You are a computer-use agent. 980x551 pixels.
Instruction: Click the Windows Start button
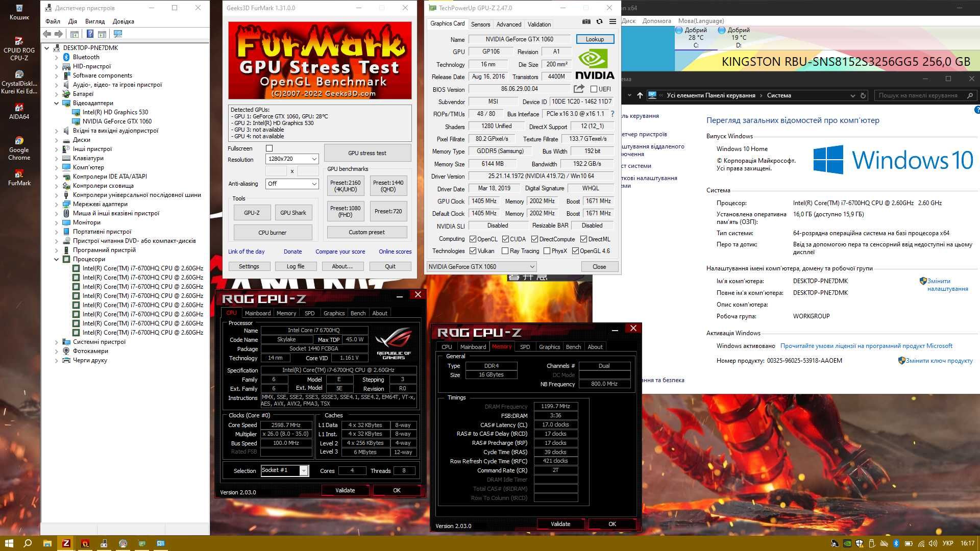pos(9,543)
